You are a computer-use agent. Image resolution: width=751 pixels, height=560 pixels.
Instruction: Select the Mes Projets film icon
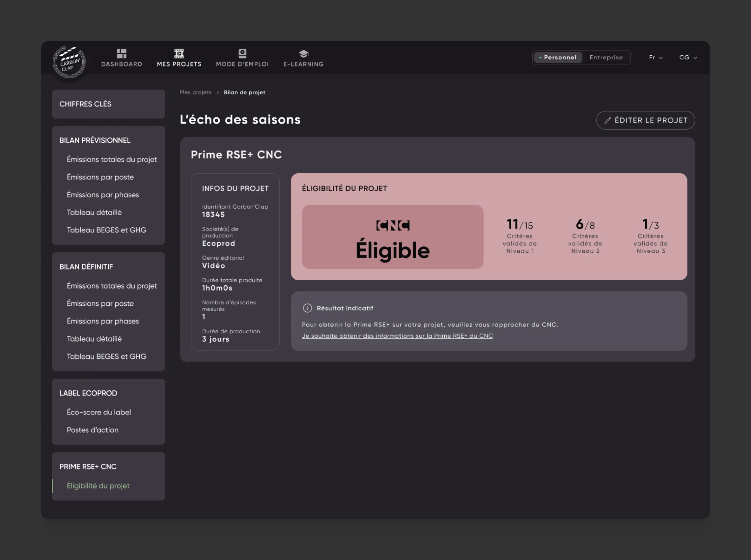pos(179,54)
